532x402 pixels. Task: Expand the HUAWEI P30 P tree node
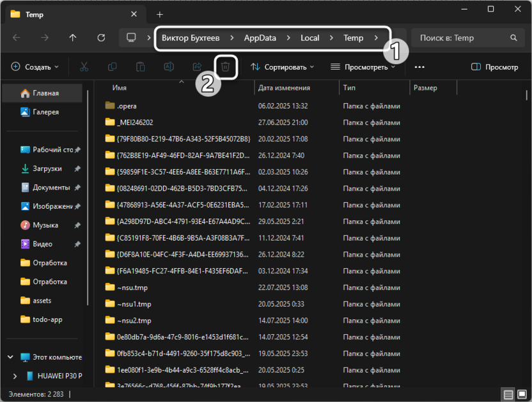tap(15, 376)
